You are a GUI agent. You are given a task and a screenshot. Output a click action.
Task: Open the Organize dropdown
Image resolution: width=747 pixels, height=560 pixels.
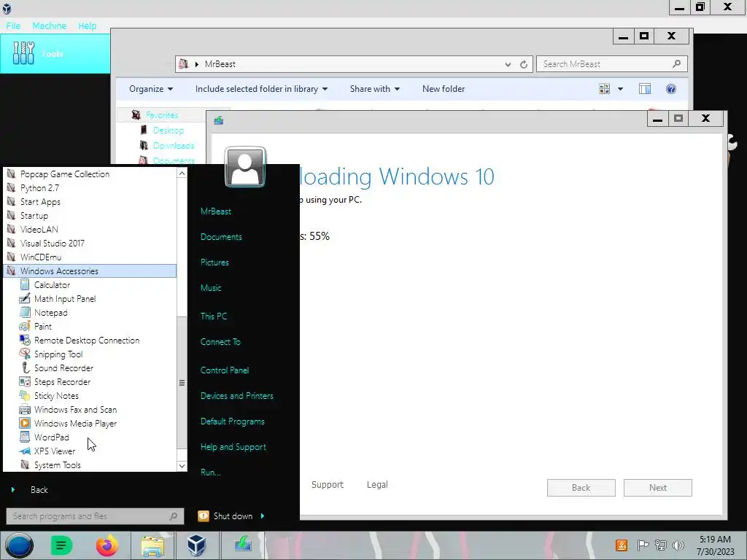pos(151,88)
